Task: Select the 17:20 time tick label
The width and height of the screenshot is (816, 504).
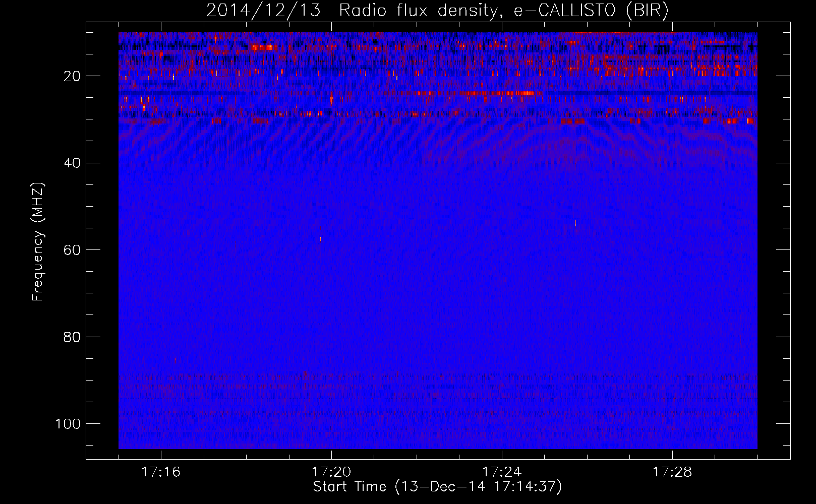Action: point(331,472)
